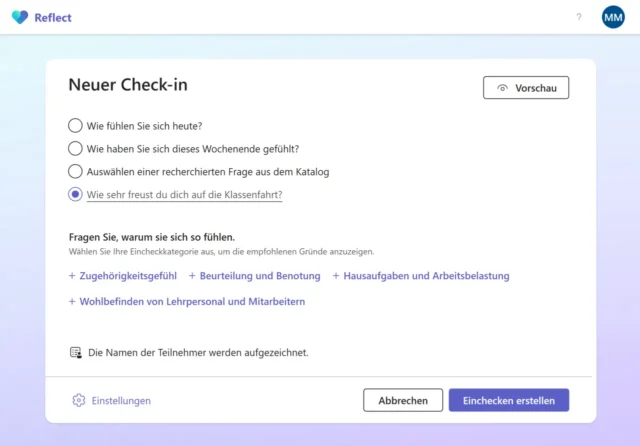
Task: Expand 'Wohlbefinden von Lehrpersonal und Mitarbeitern'
Action: pos(187,302)
